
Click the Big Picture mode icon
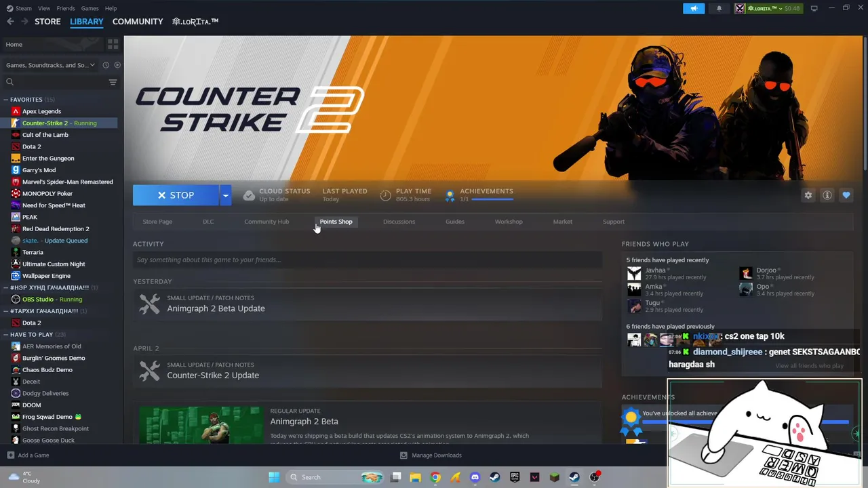814,8
